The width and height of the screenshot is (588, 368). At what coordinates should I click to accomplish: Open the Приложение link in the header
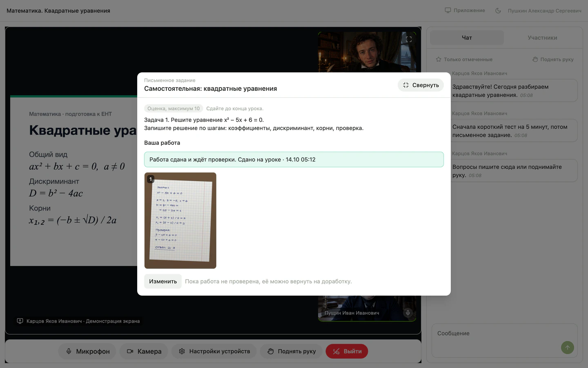(x=465, y=11)
